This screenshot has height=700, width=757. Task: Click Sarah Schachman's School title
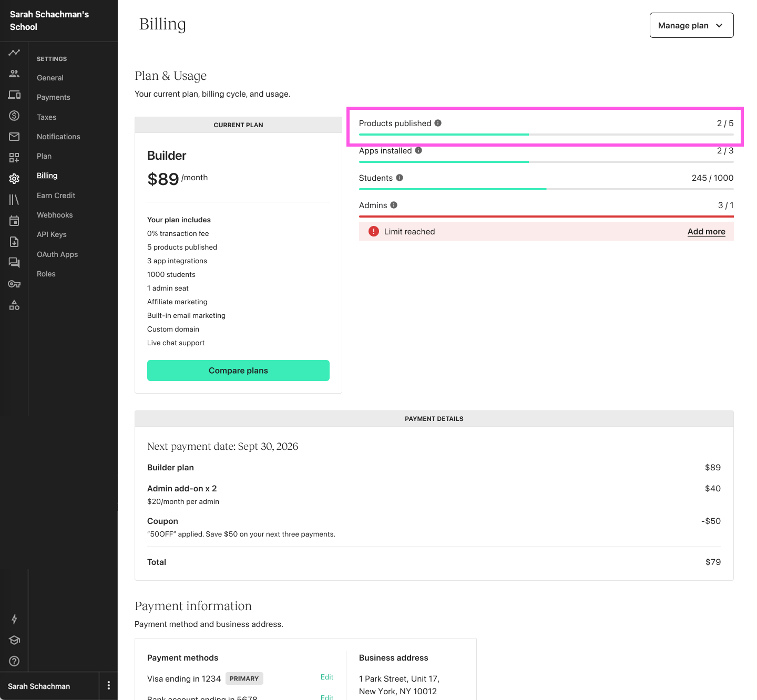click(49, 20)
